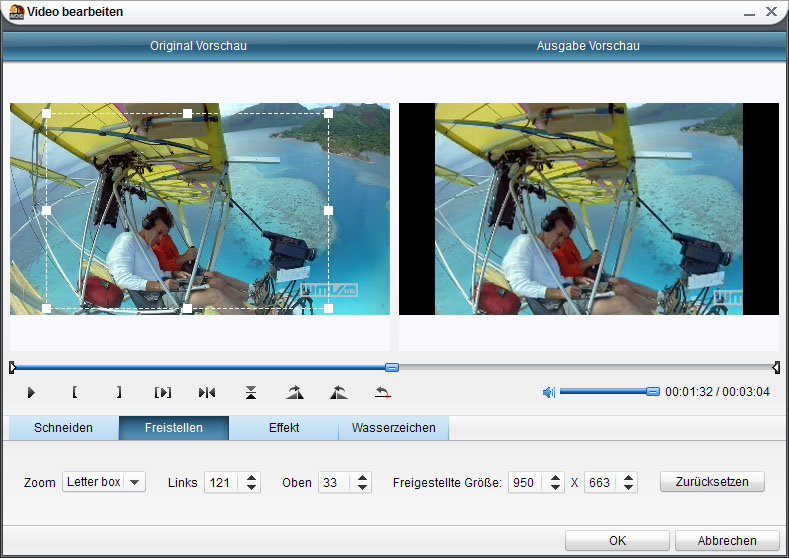Viewport: 789px width, 558px height.
Task: Go to the Wasserzeichen tab
Action: click(393, 428)
